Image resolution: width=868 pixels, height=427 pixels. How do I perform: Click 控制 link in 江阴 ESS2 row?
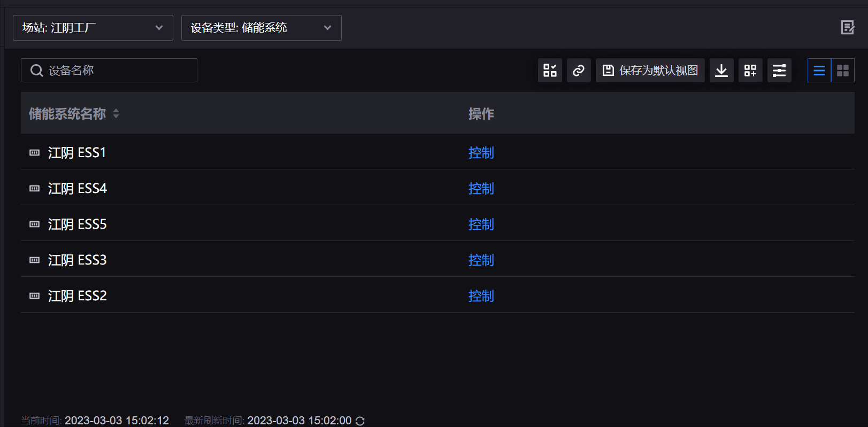tap(481, 296)
